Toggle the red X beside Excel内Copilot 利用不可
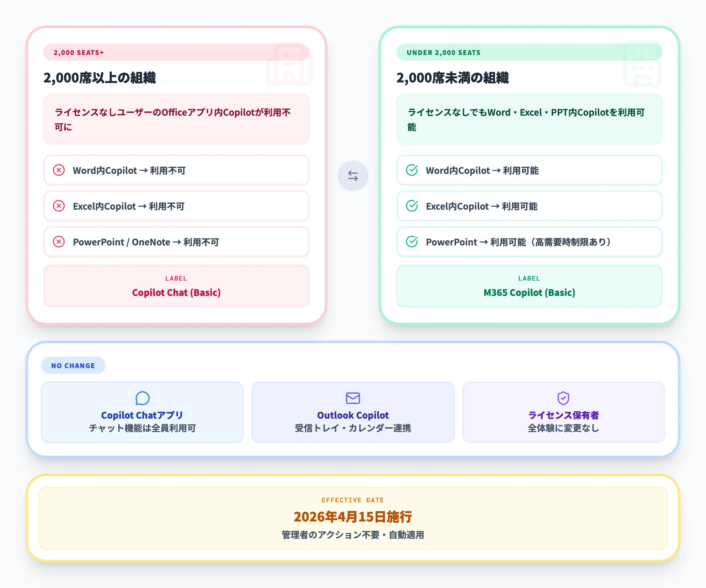 click(59, 206)
